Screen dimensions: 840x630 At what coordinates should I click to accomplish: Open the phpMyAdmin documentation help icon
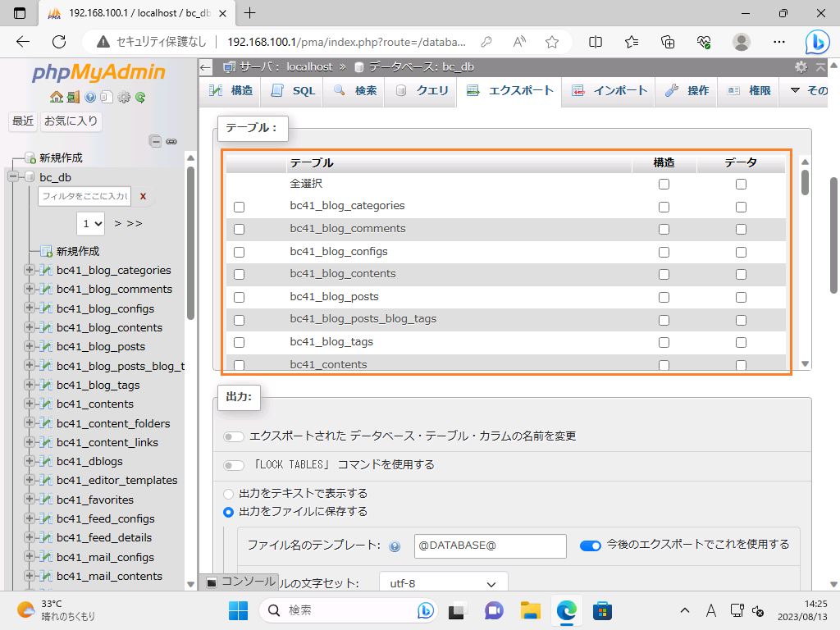tap(90, 97)
